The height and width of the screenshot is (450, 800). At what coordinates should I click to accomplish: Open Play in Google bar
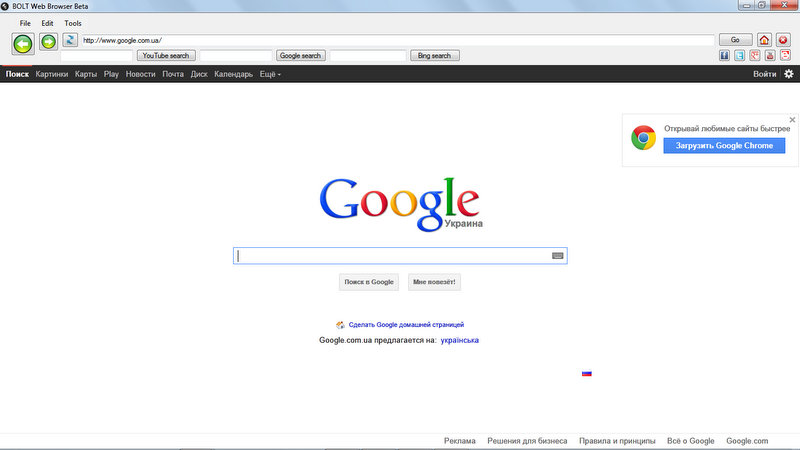point(111,74)
